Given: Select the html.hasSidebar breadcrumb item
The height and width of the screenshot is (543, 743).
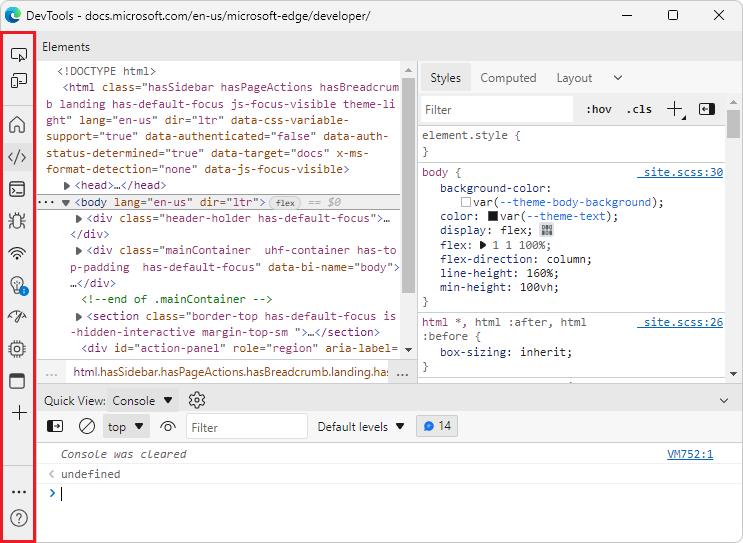Looking at the screenshot, I should (230, 372).
